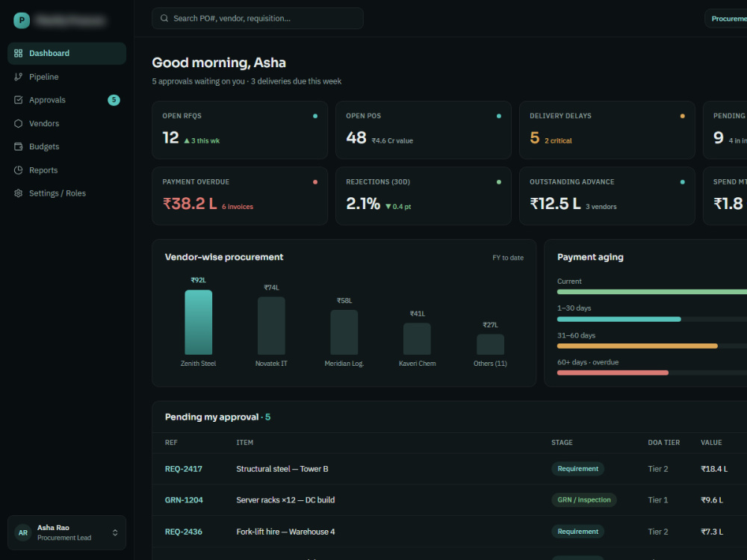Click the VALUE column header
Image resolution: width=747 pixels, height=560 pixels.
711,443
